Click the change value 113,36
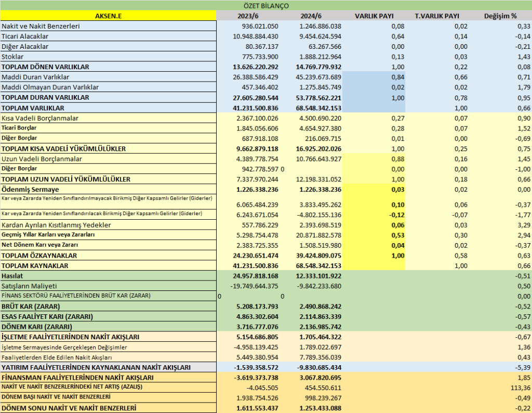 point(521,388)
